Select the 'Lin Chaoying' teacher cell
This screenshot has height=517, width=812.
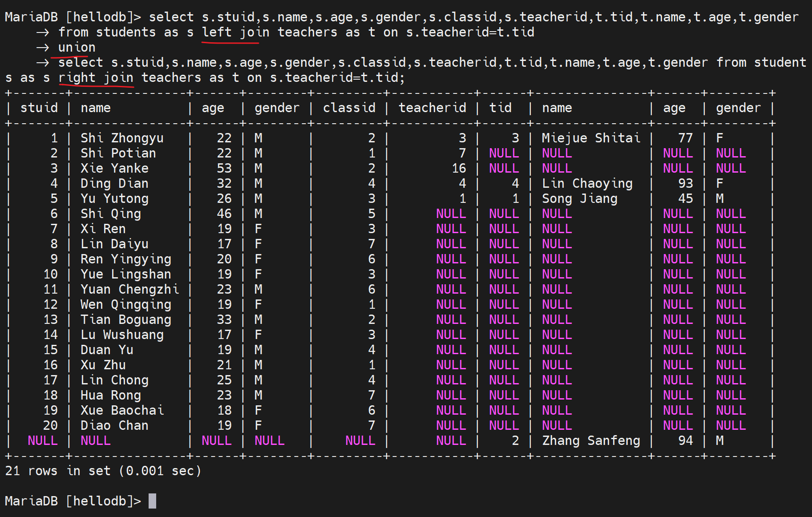(587, 184)
